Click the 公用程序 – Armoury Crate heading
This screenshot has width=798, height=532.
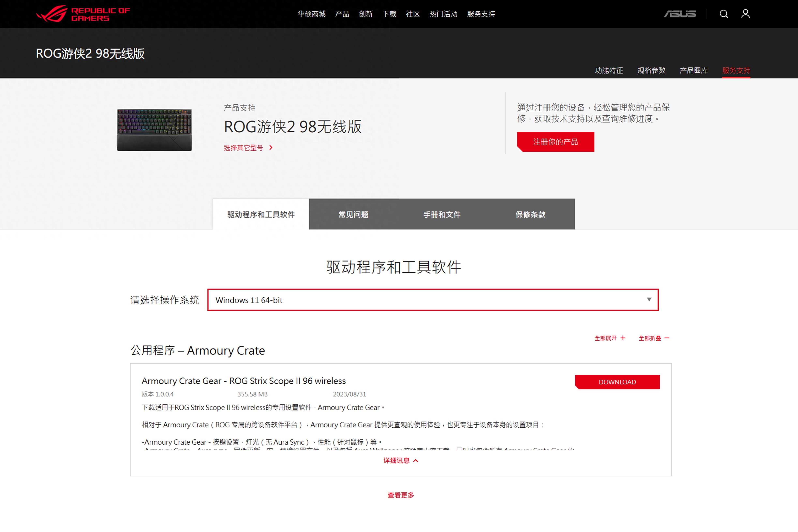pos(198,351)
